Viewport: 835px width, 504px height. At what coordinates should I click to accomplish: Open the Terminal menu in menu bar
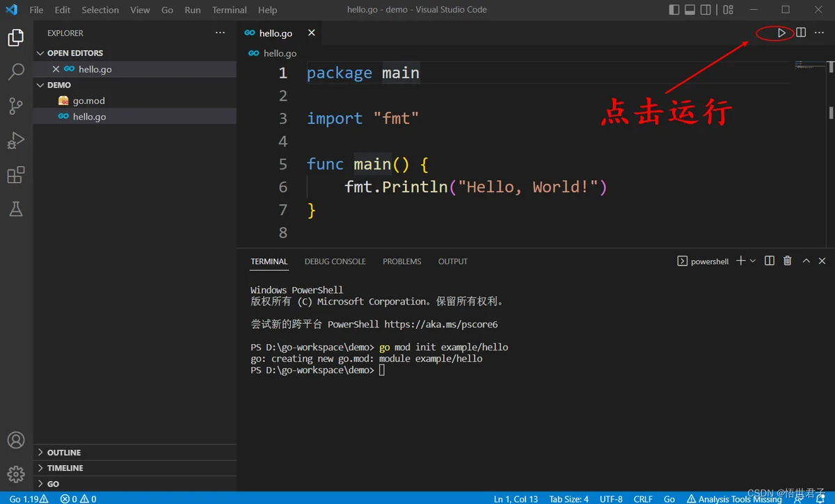(230, 10)
